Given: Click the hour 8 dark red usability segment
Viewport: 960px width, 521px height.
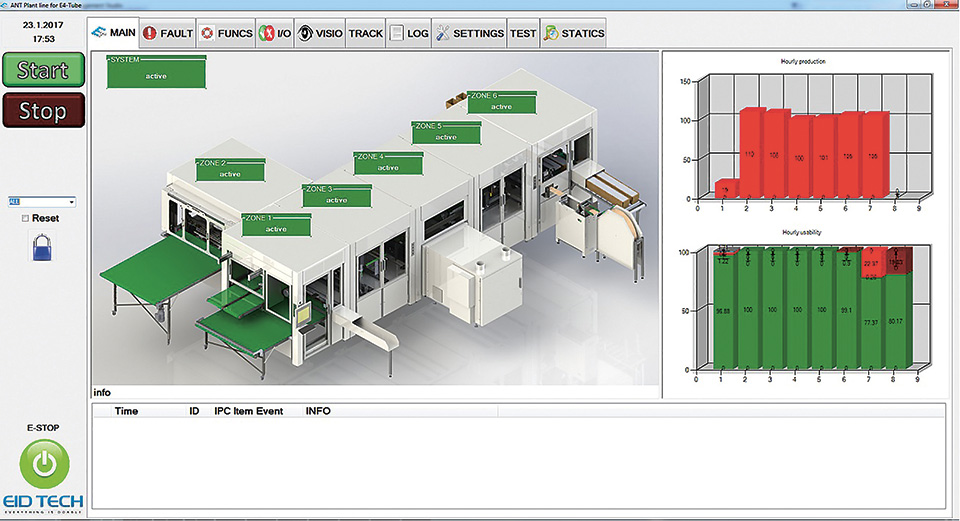Looking at the screenshot, I should pyautogui.click(x=898, y=261).
